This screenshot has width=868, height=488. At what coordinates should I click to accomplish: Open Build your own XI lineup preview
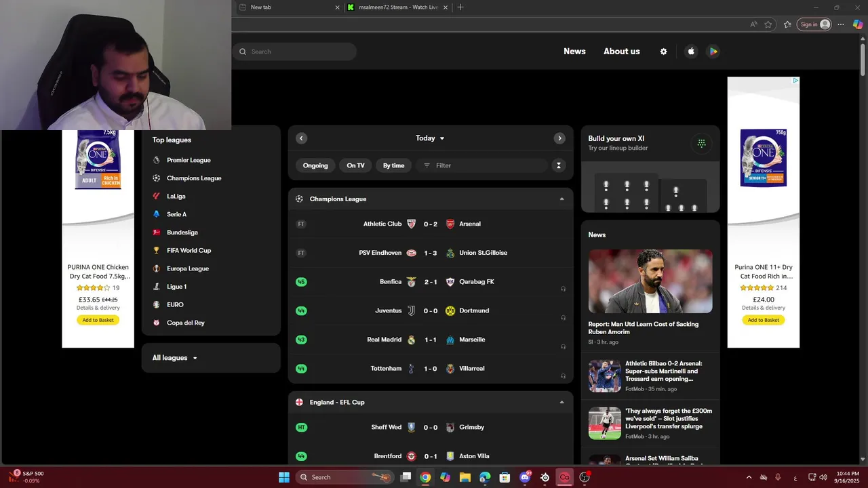coord(650,186)
